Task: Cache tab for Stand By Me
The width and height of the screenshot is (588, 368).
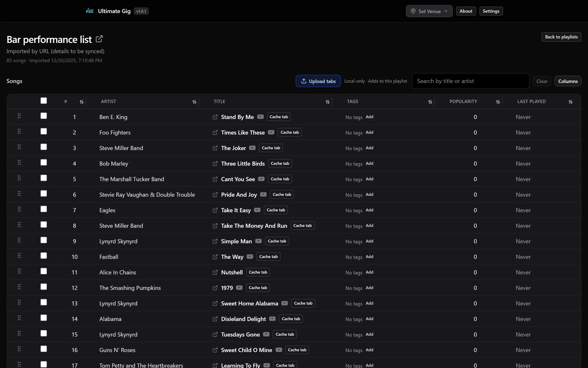Action: (x=279, y=117)
